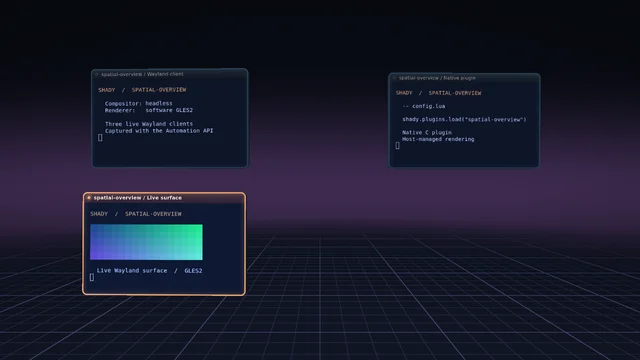The image size is (640, 360).
Task: Click 'SHADY / SPATIAL-OVERVIEW' header in Native plugin window
Action: coord(438,93)
